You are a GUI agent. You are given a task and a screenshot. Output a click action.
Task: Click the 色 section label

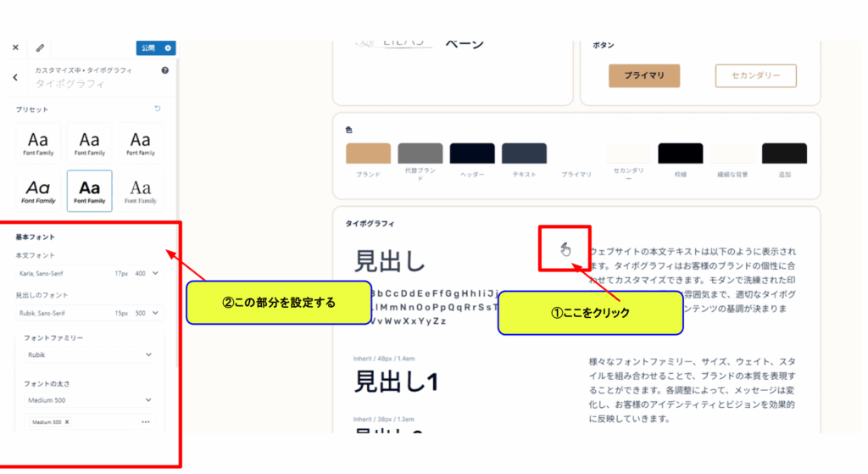pyautogui.click(x=348, y=130)
